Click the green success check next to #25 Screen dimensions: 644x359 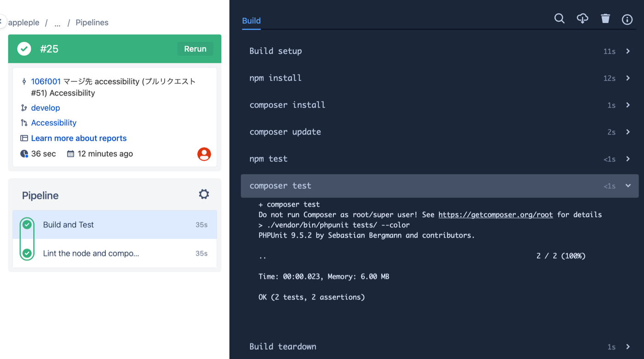24,49
